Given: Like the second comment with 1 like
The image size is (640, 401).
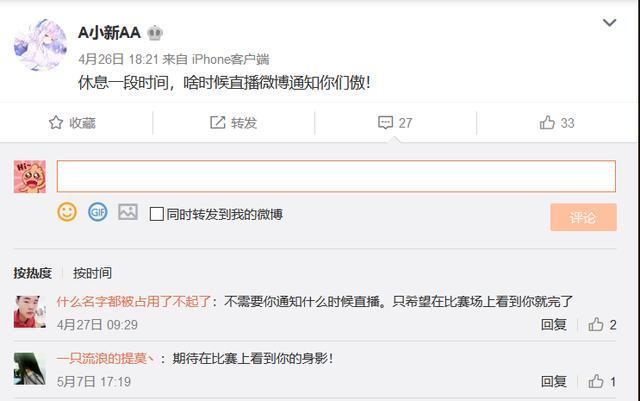Looking at the screenshot, I should pyautogui.click(x=596, y=381).
